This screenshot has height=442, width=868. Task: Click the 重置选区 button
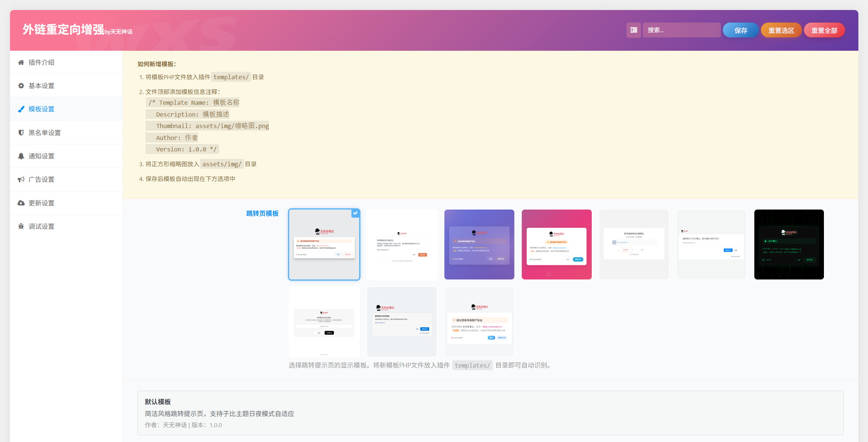point(781,30)
